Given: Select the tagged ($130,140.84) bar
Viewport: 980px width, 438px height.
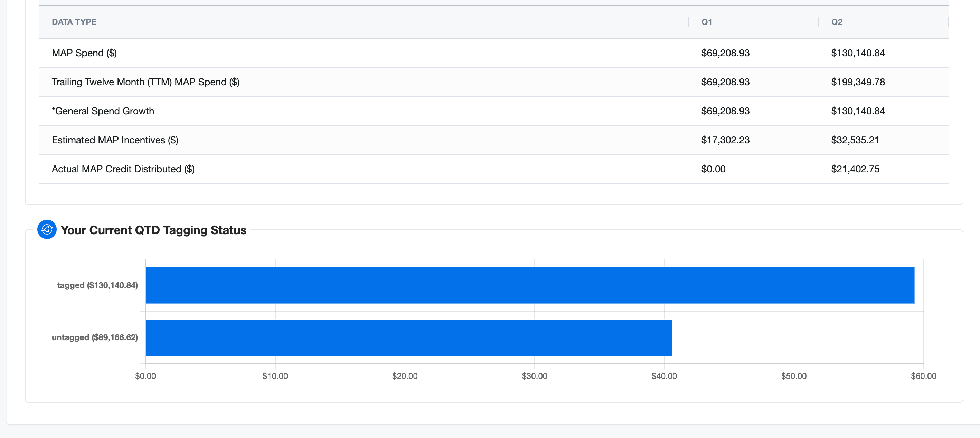Looking at the screenshot, I should (x=530, y=285).
